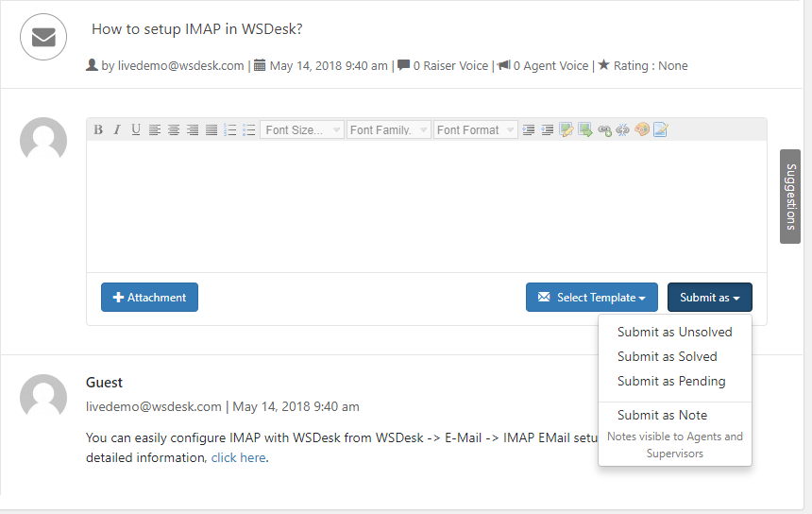Click the star icon beside Rating

(604, 65)
